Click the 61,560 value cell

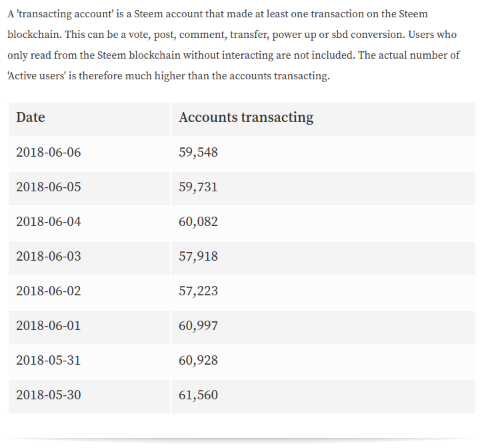(x=323, y=397)
